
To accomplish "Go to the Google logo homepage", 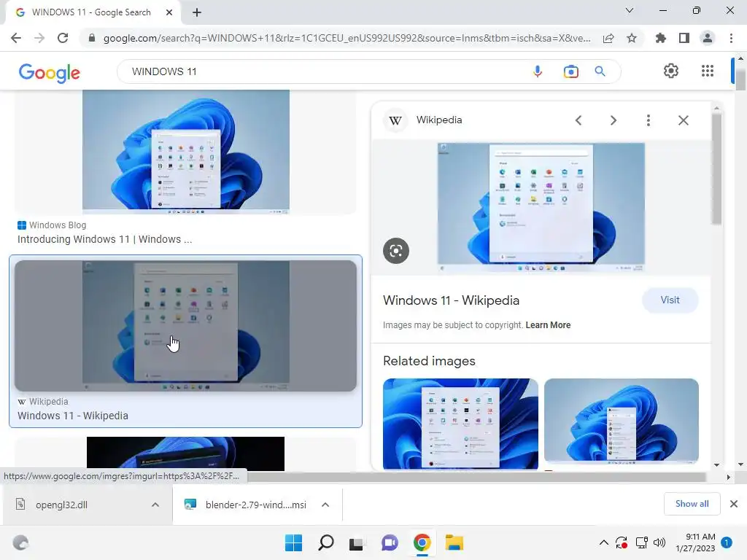I will [x=50, y=72].
